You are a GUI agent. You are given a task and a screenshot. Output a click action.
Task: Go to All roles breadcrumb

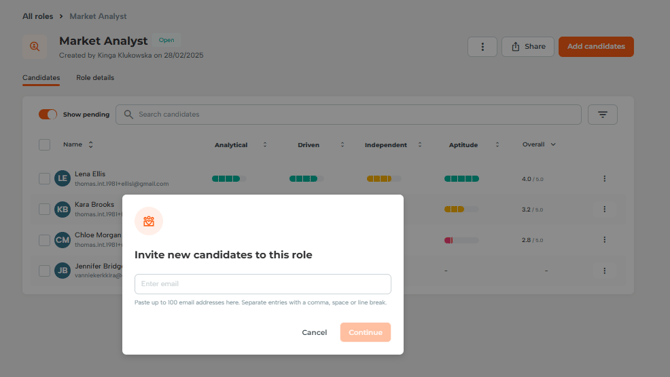[38, 16]
